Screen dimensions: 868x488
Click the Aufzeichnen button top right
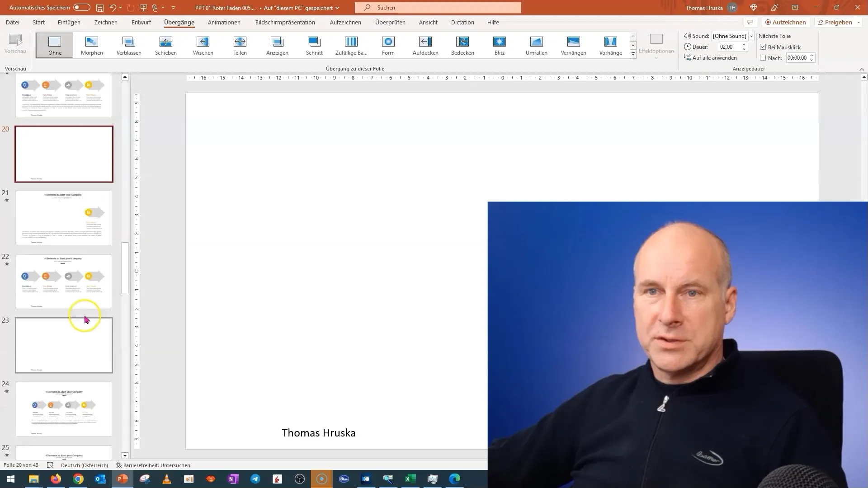(785, 22)
